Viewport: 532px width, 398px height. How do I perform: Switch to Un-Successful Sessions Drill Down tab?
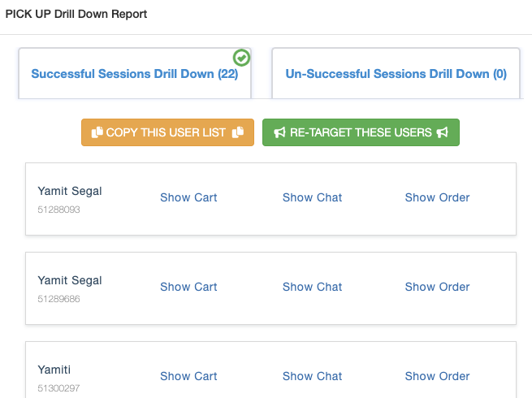[x=396, y=74]
